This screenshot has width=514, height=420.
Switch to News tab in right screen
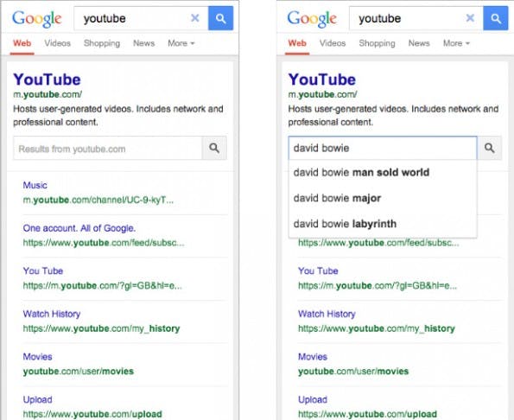pos(419,43)
